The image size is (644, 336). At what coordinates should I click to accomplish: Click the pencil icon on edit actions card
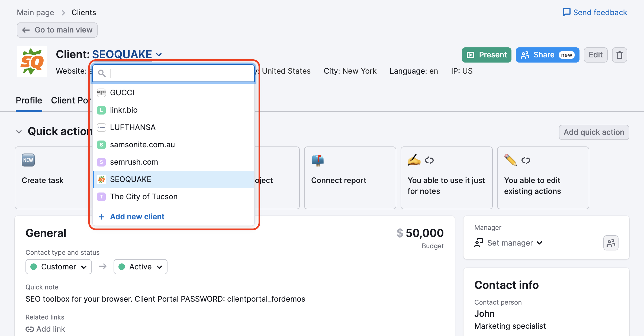pyautogui.click(x=511, y=160)
